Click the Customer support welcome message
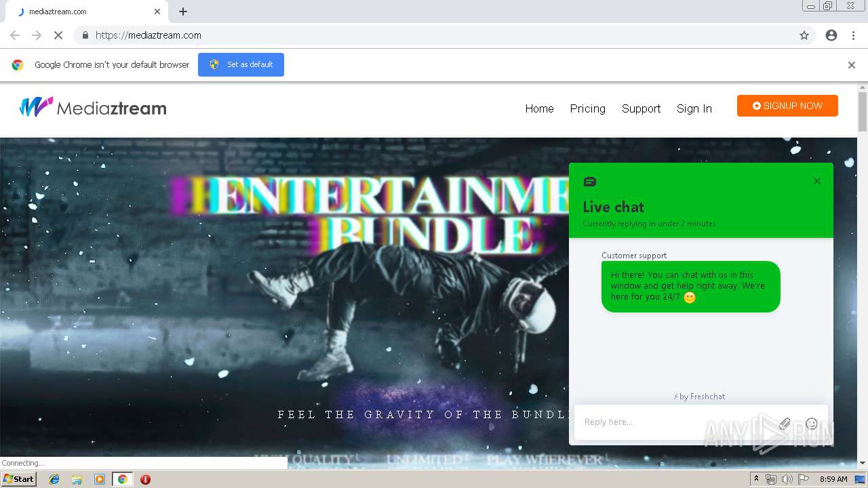 tap(690, 286)
